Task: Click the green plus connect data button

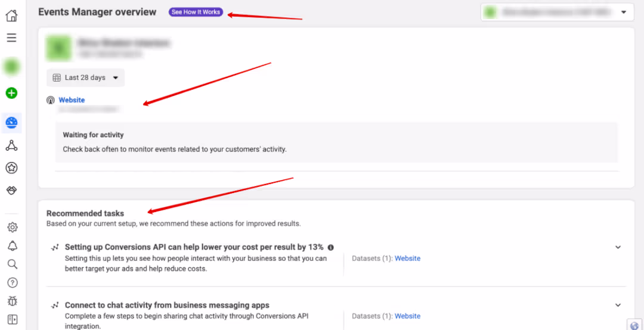Action: (11, 93)
